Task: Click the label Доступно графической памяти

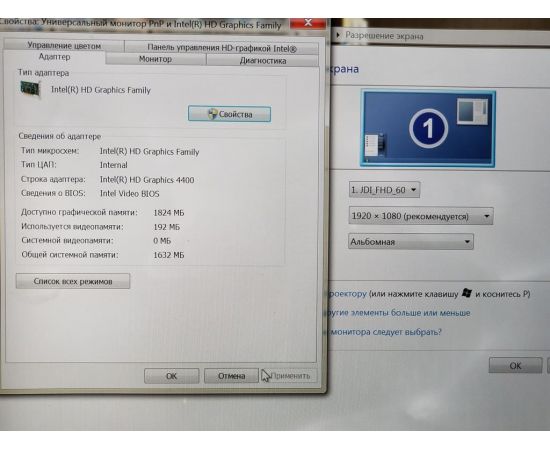Action: 79,212
